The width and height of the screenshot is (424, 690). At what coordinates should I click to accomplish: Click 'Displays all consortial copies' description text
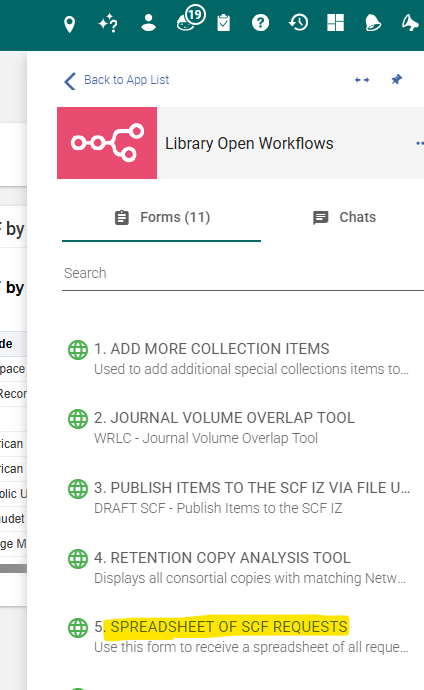(250, 578)
